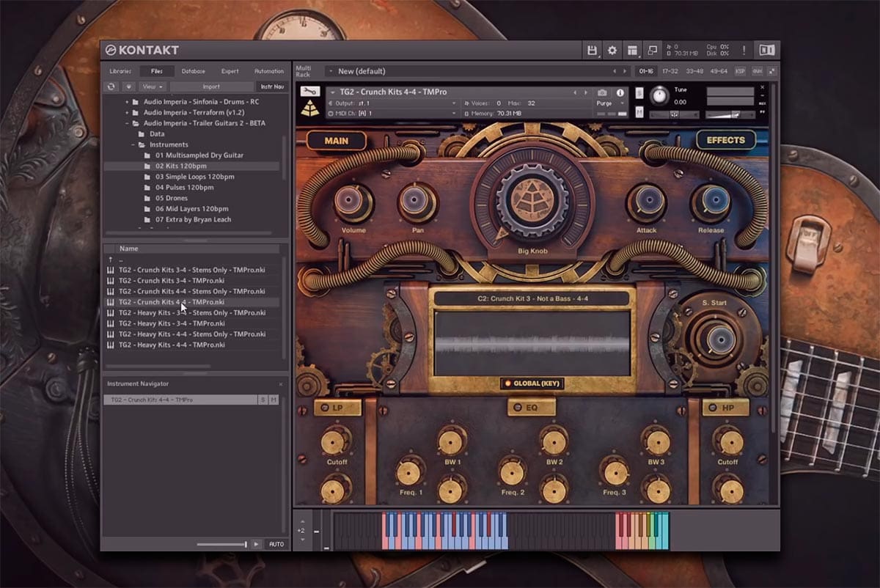Image resolution: width=880 pixels, height=588 pixels.
Task: Open the View dropdown menu
Action: click(x=152, y=87)
